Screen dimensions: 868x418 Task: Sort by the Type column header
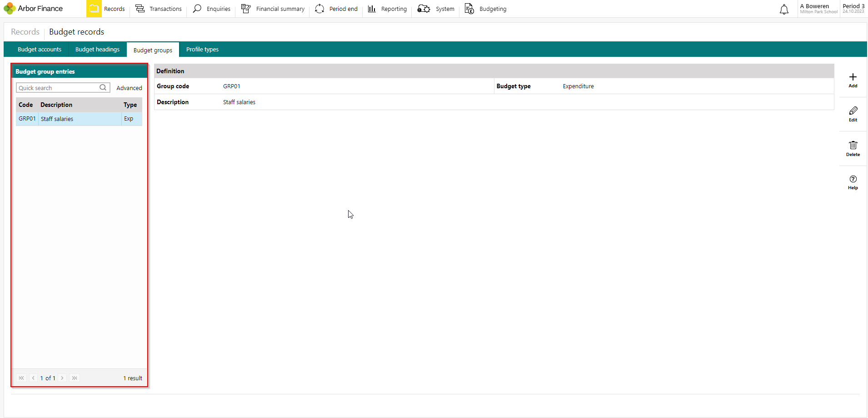130,105
